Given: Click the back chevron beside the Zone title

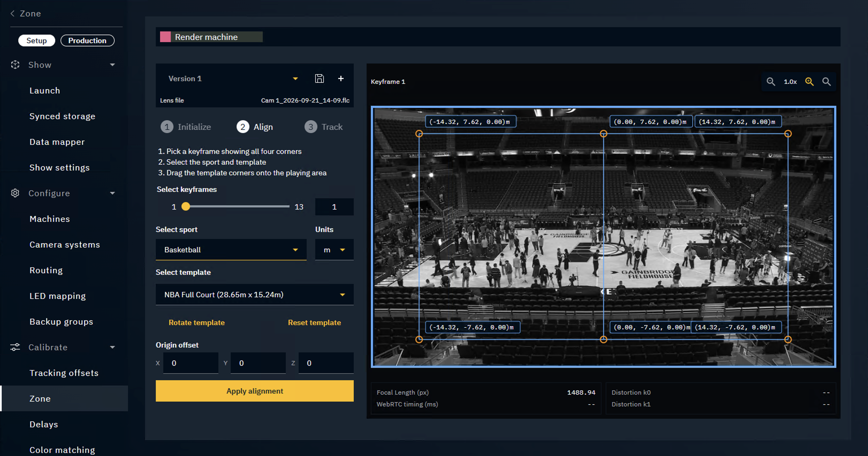Looking at the screenshot, I should 13,13.
